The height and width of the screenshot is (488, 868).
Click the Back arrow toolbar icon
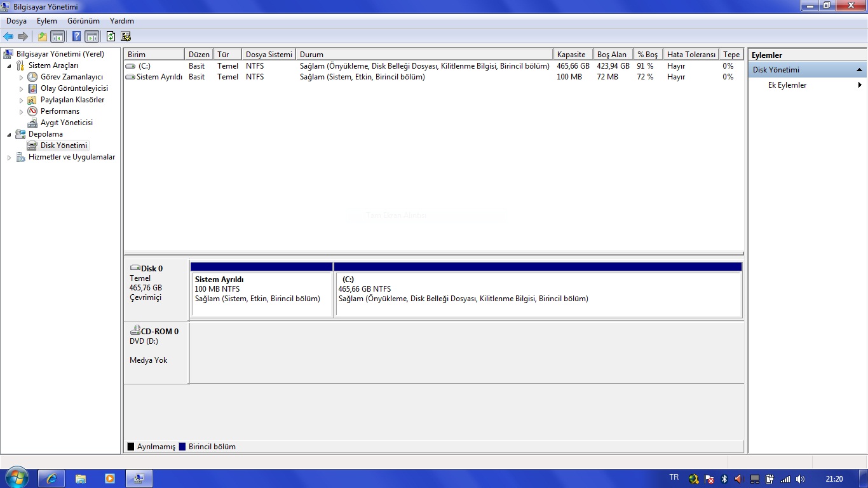8,36
